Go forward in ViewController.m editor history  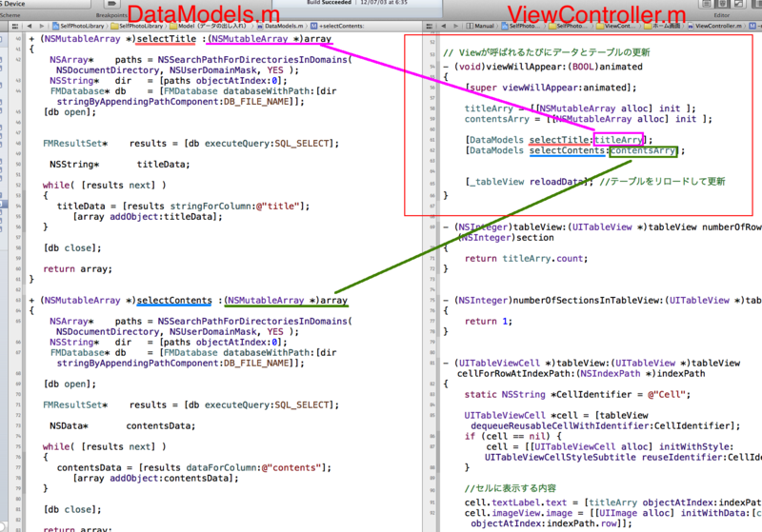[x=455, y=26]
